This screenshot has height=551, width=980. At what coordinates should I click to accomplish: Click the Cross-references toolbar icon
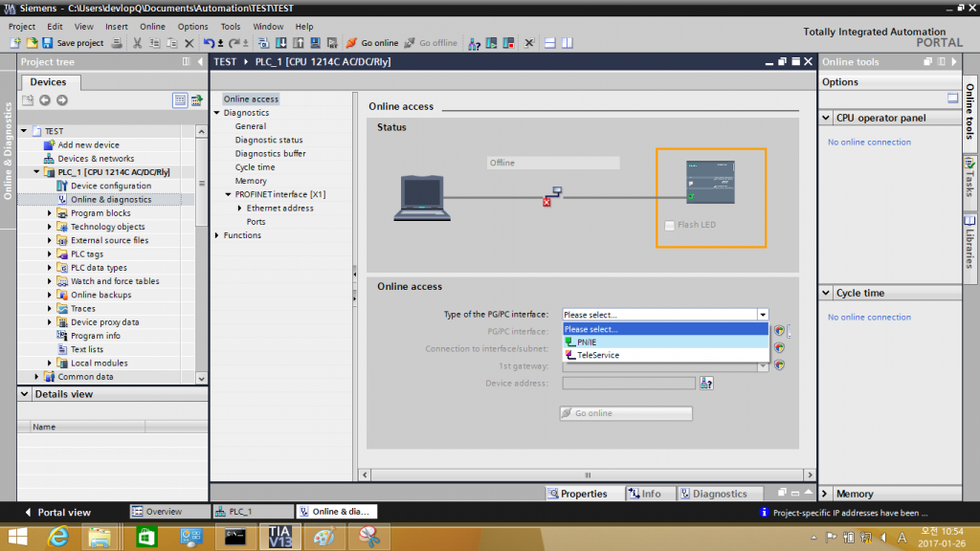529,43
